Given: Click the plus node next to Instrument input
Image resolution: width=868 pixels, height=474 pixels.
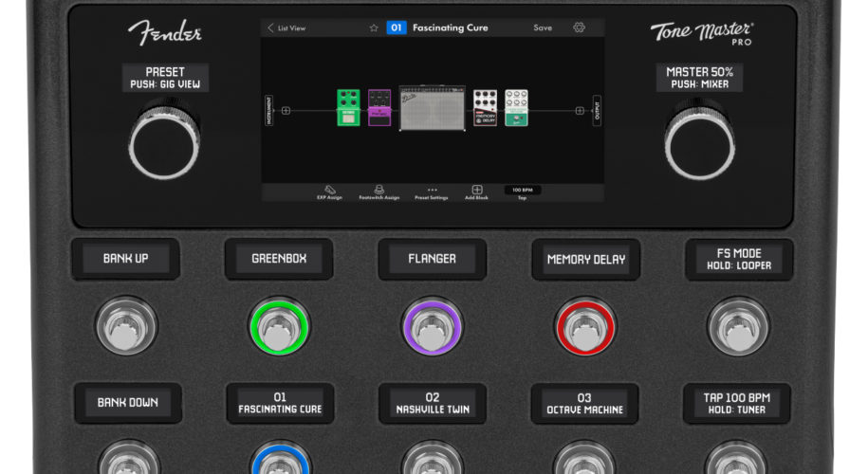Looking at the screenshot, I should [286, 111].
